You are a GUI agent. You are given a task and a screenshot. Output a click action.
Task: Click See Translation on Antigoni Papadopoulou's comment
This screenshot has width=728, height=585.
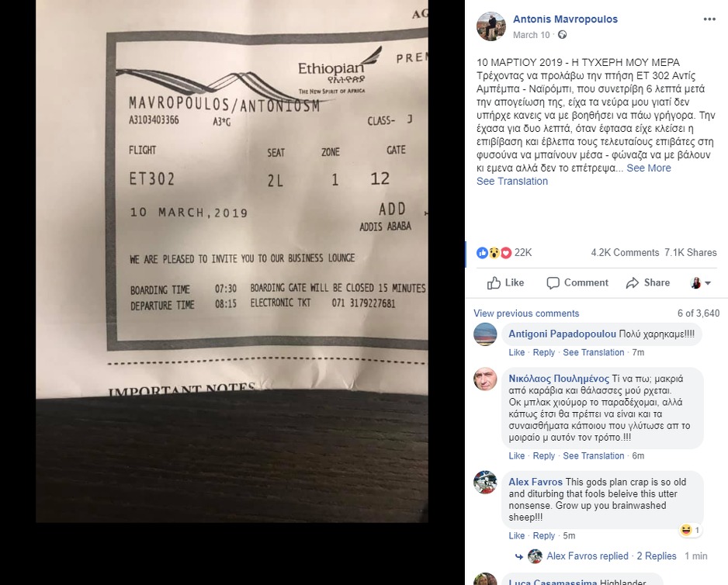point(594,352)
